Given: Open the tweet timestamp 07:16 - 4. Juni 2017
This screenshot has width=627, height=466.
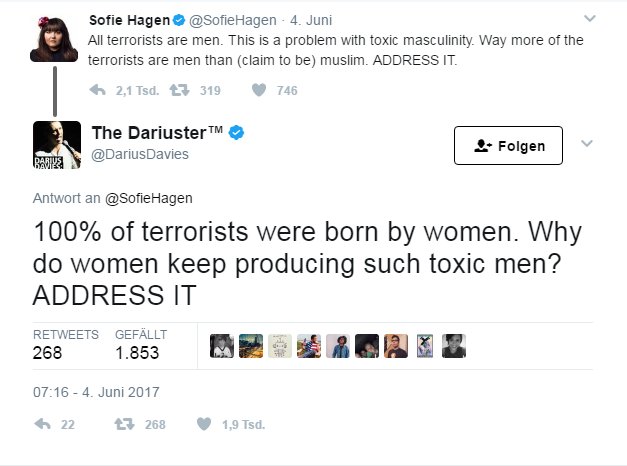Looking at the screenshot, I should [x=96, y=392].
